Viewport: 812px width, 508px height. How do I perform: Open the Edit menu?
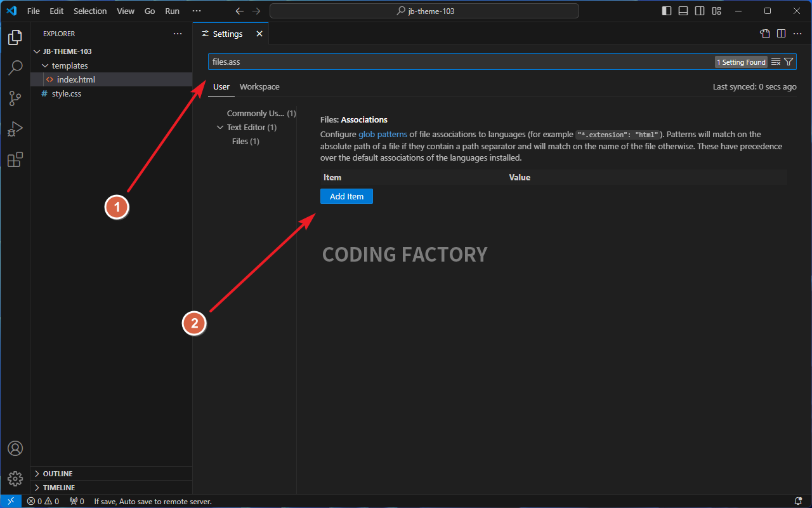point(56,11)
